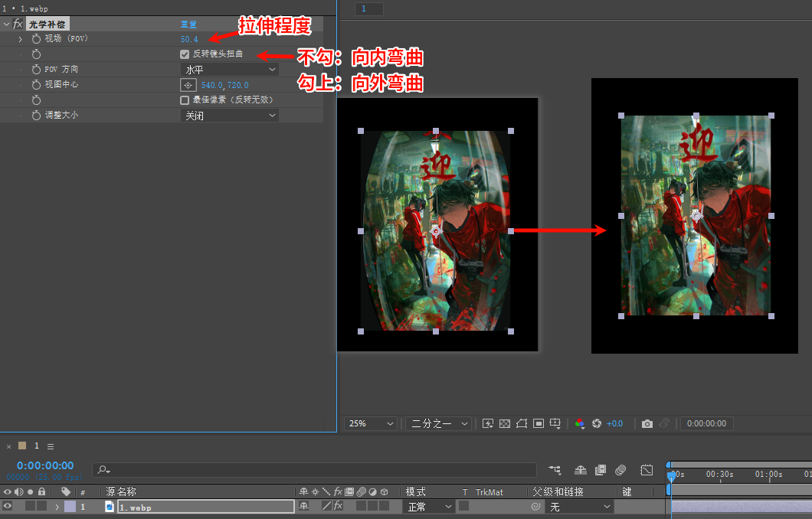This screenshot has height=519, width=812.
Task: Toggle mask and shape path visibility
Action: click(x=522, y=423)
